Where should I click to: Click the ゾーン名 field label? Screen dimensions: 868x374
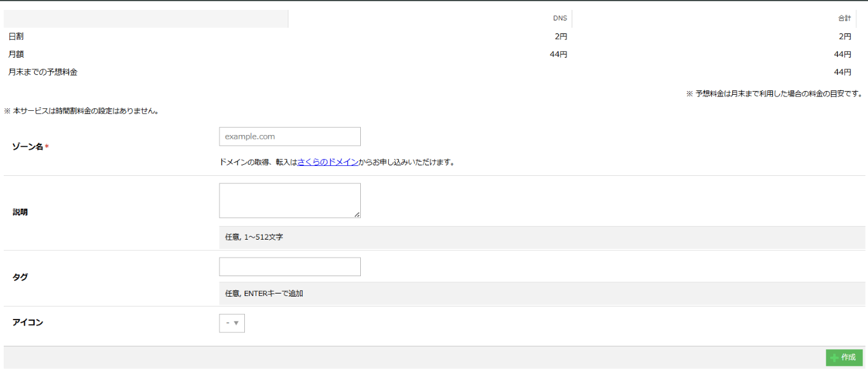coord(29,147)
